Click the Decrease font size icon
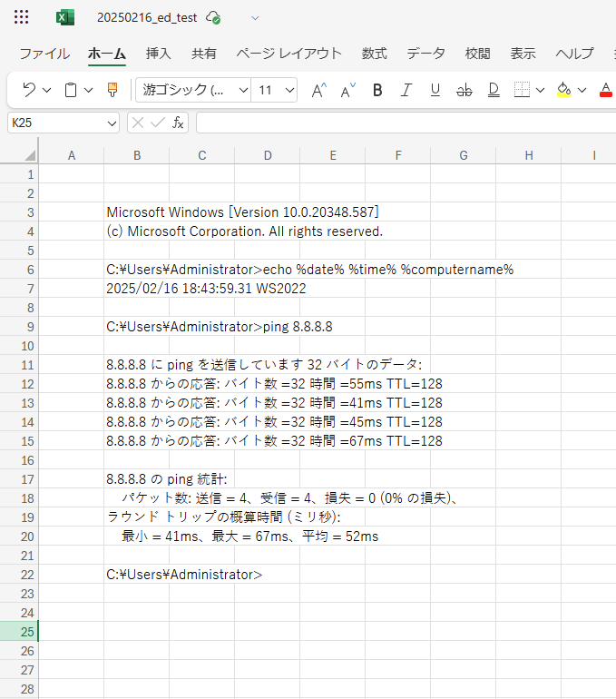Image resolution: width=616 pixels, height=699 pixels. 347,90
